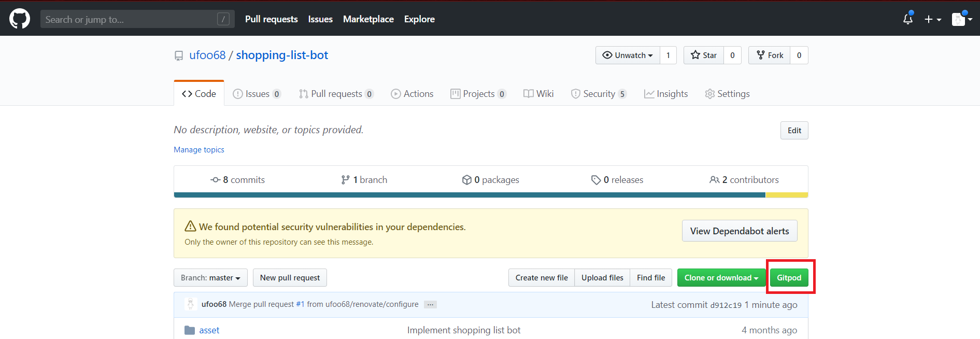Switch to the Projects tab
Viewport: 980px width, 339px height.
(x=478, y=94)
